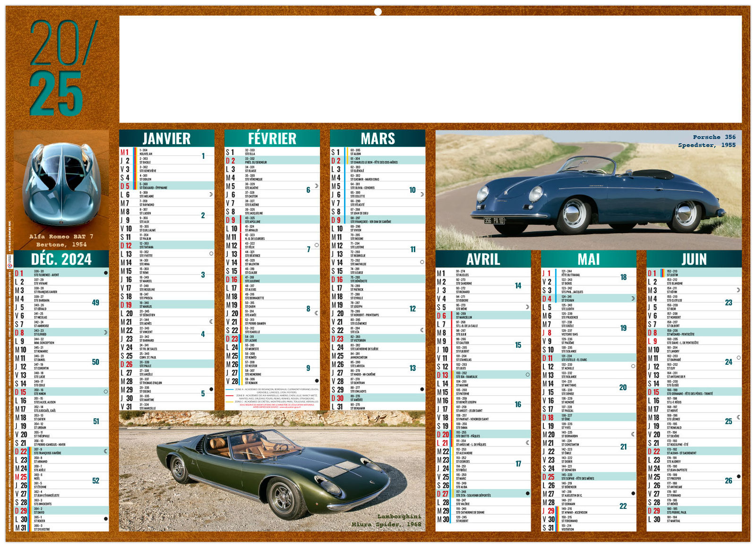
Task: Click the last quarter moon on April 21
Action: click(527, 443)
